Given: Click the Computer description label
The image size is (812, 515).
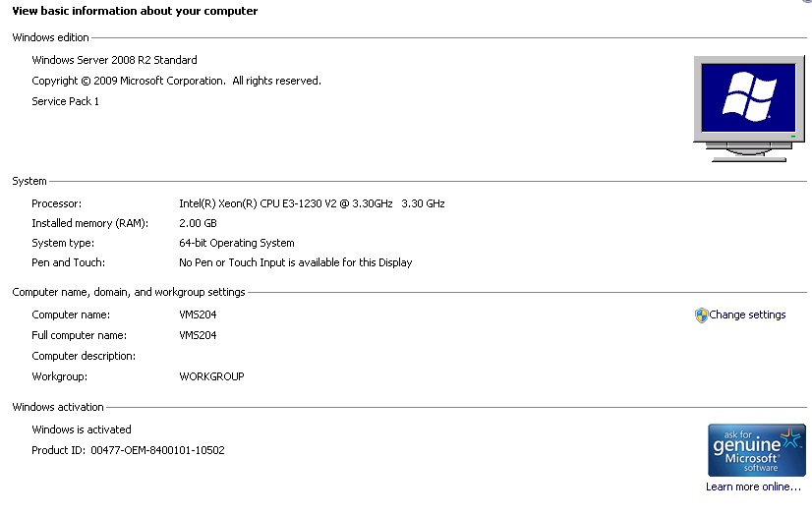Looking at the screenshot, I should 84,356.
